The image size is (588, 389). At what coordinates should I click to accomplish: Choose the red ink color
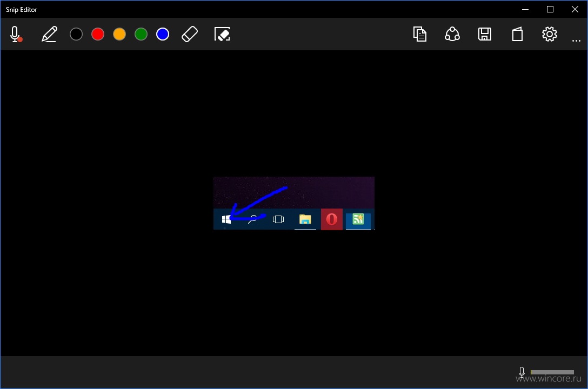98,34
